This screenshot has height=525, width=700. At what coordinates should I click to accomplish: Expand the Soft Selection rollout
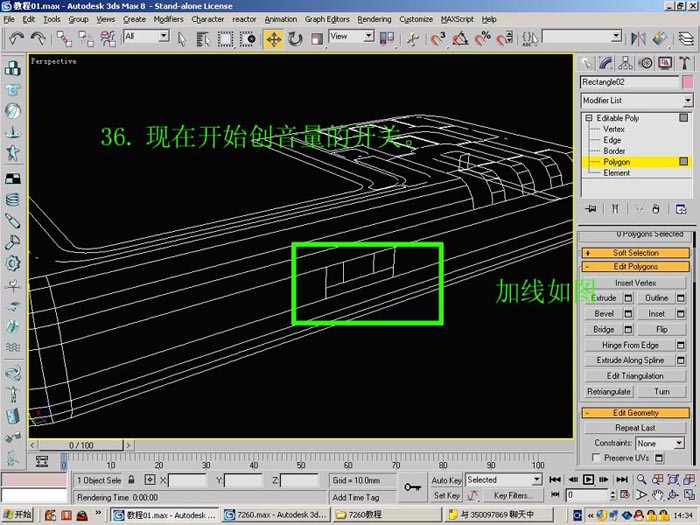[636, 253]
